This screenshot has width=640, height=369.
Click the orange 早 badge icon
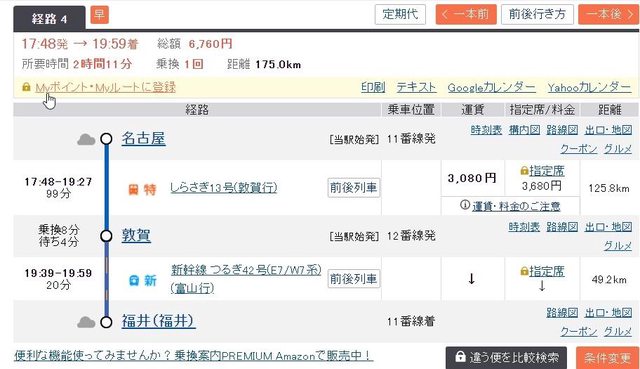99,15
